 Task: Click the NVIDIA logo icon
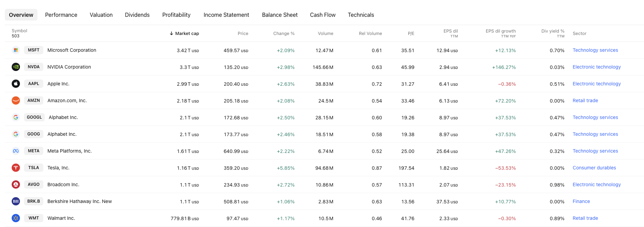[x=16, y=67]
